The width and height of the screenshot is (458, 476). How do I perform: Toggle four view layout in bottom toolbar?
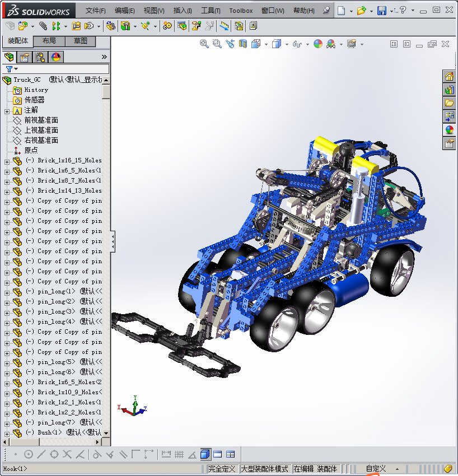[230, 455]
